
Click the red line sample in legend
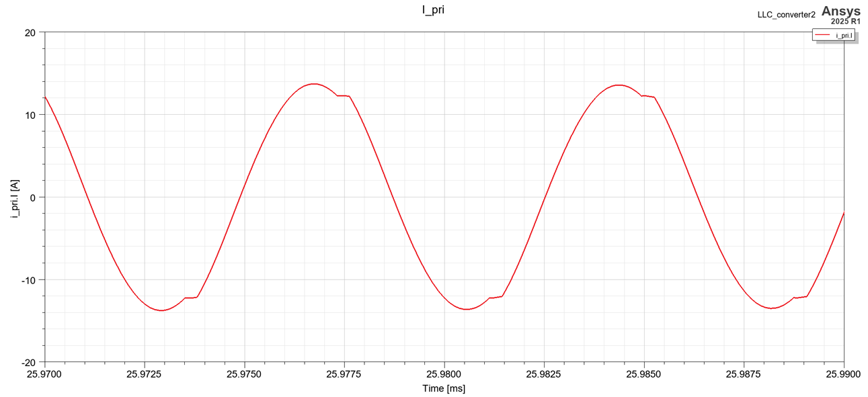pyautogui.click(x=823, y=35)
